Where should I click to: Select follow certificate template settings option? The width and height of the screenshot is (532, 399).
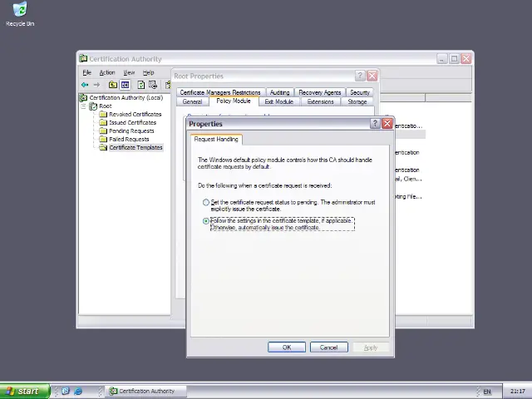click(206, 221)
